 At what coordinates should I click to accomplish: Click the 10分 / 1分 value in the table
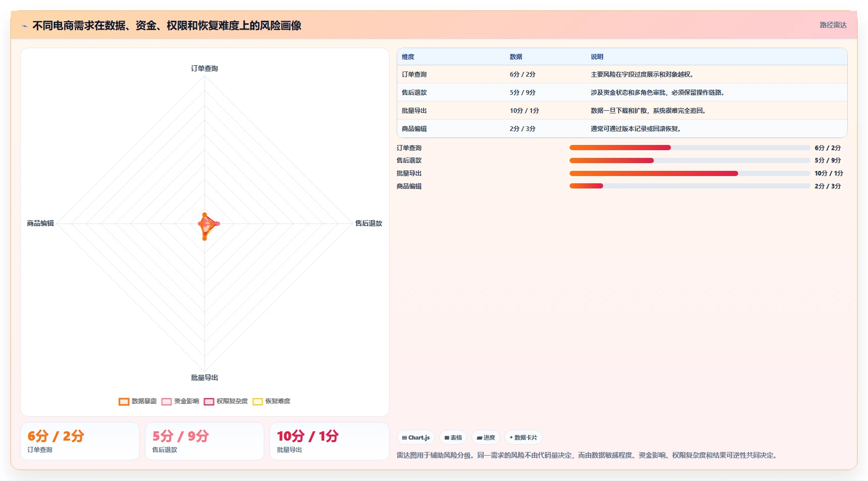[x=525, y=111]
